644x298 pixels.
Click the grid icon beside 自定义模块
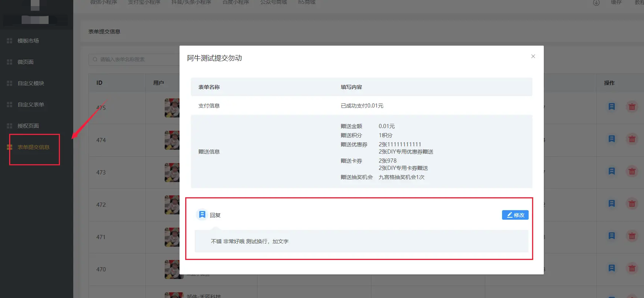9,83
